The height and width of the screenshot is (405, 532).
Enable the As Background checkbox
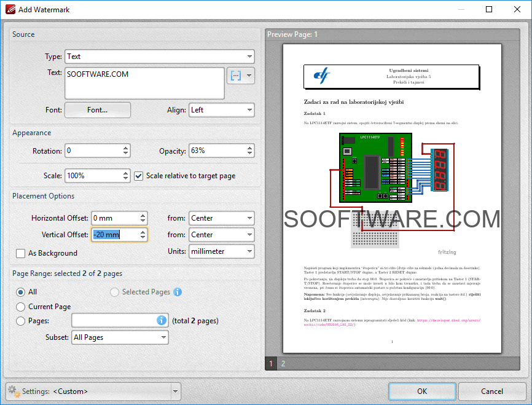[x=22, y=253]
